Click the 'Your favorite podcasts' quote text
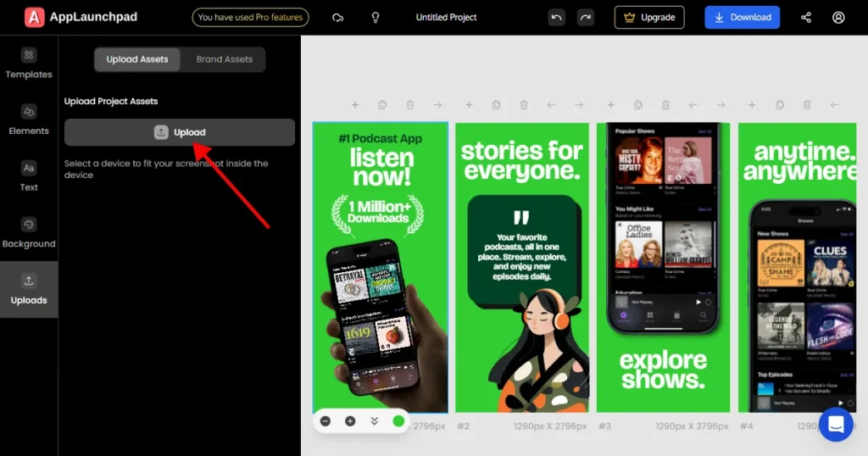 521,257
